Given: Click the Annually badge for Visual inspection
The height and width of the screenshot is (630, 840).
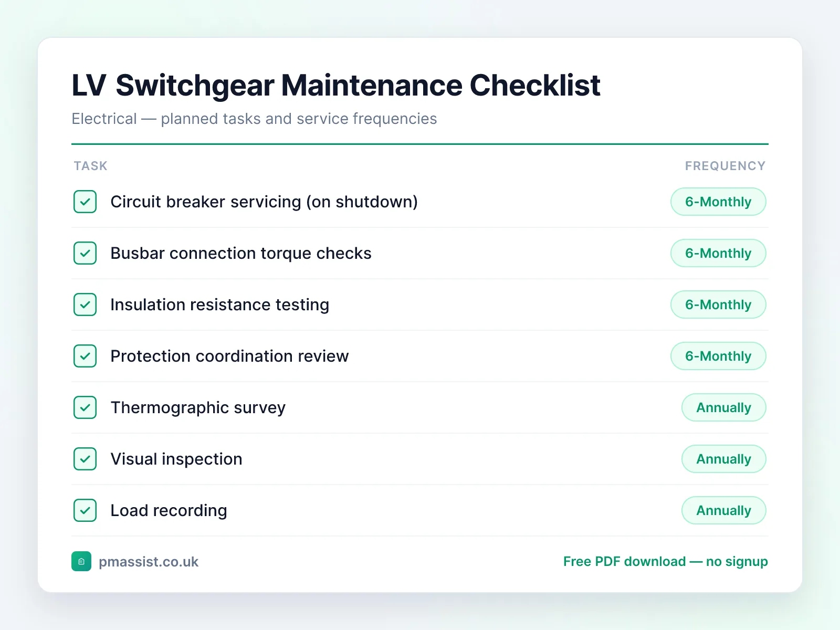Looking at the screenshot, I should click(x=724, y=459).
